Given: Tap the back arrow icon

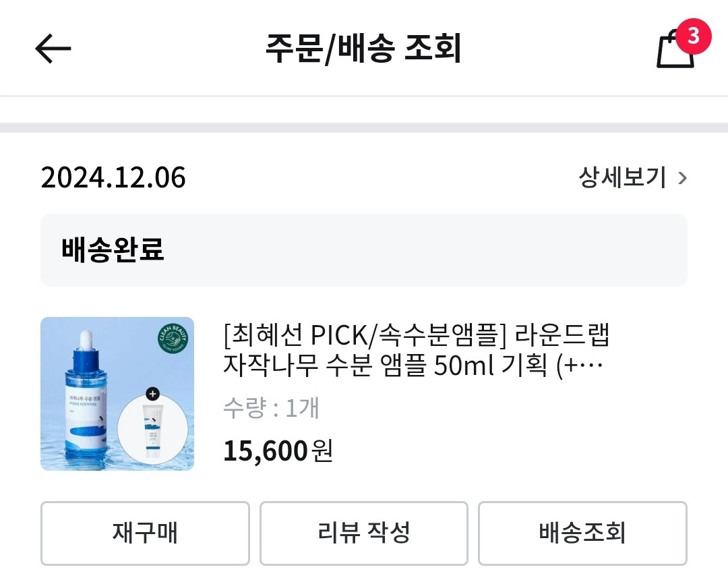Looking at the screenshot, I should click(53, 49).
